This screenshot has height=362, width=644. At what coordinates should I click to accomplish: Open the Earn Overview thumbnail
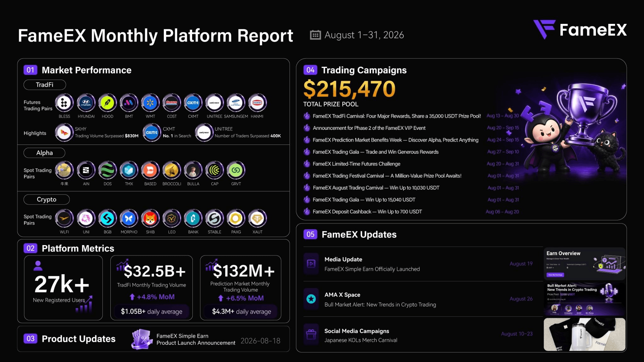click(x=585, y=264)
